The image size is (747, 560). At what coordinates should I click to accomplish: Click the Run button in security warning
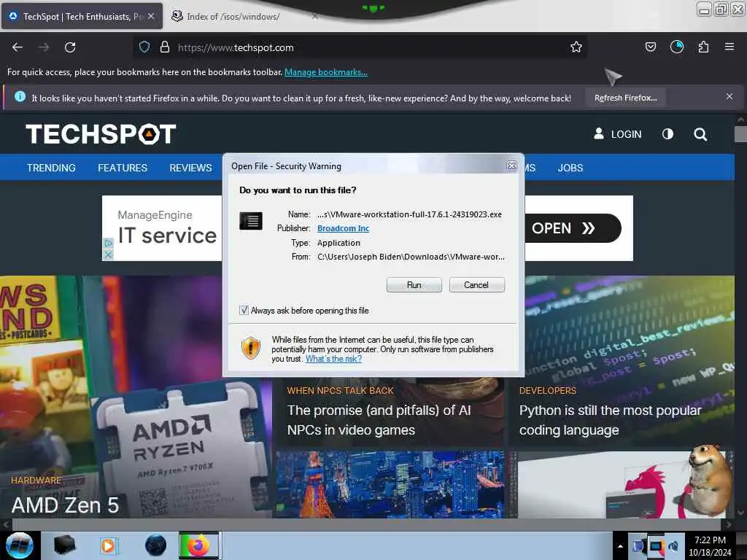(414, 285)
